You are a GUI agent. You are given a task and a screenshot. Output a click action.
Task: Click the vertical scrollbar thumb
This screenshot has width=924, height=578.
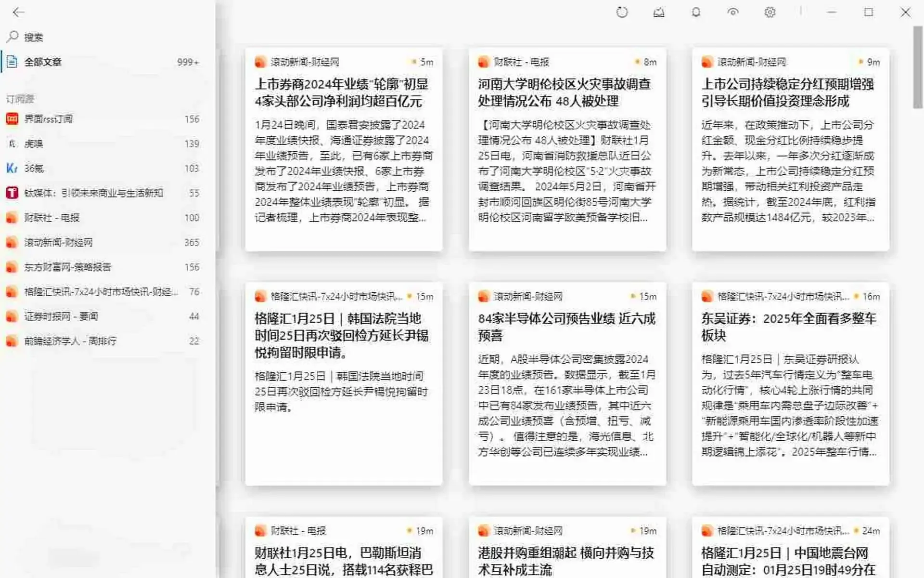coord(918,67)
